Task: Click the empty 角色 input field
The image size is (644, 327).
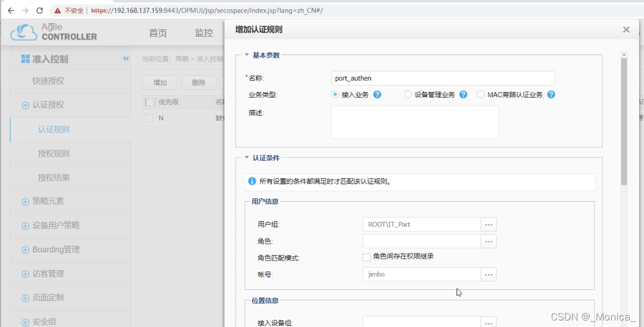Action: click(421, 241)
